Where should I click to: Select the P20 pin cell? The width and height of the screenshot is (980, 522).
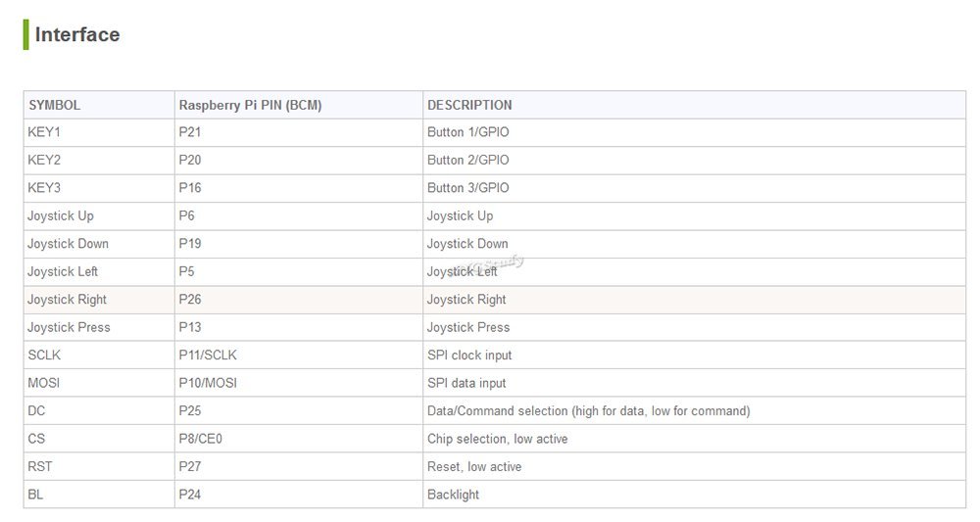[x=190, y=160]
